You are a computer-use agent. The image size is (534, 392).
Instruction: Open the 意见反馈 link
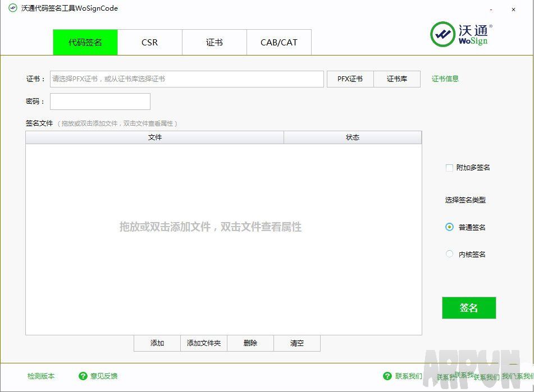tap(104, 376)
